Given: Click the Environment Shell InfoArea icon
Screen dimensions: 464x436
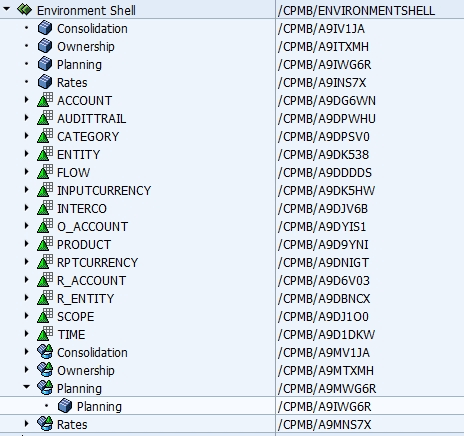Looking at the screenshot, I should (24, 10).
